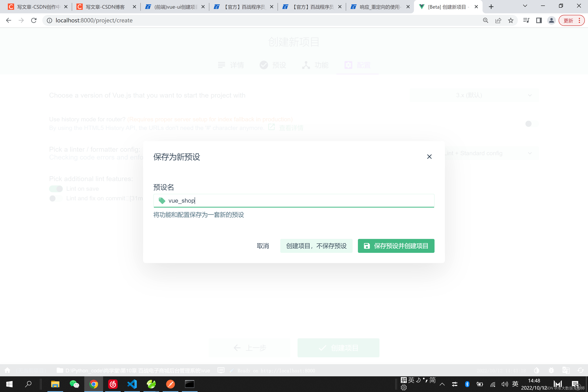Click the volume tray icon
588x392 pixels.
pyautogui.click(x=505, y=384)
